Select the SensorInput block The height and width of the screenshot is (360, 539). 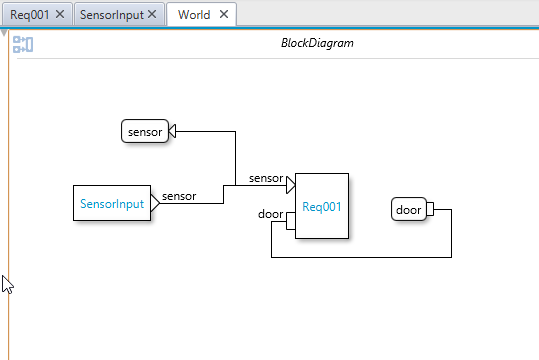[x=112, y=203]
